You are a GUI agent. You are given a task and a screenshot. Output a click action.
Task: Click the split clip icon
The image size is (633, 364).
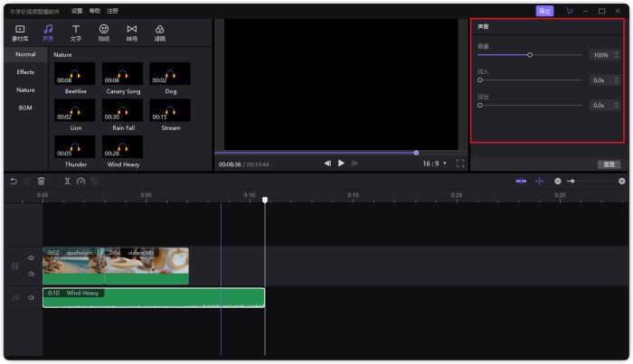pyautogui.click(x=68, y=182)
